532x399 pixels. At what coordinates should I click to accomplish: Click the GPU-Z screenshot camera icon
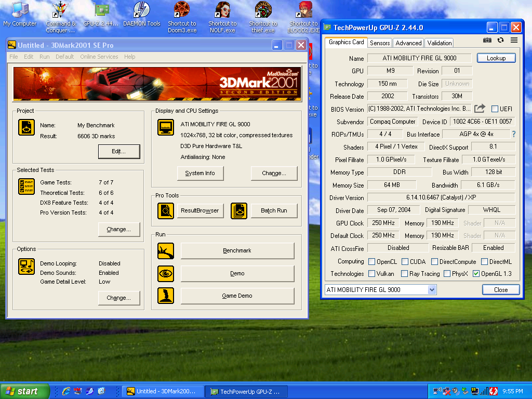click(x=487, y=40)
